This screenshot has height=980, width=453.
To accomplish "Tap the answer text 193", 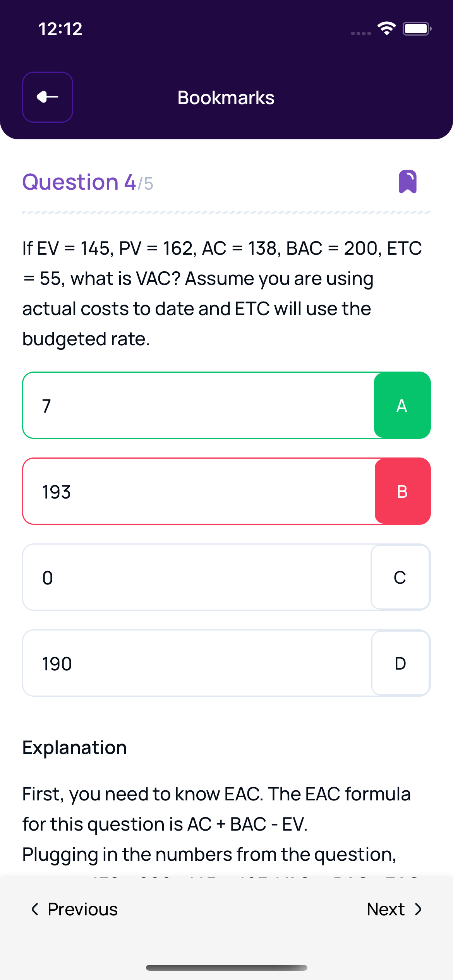I will [x=57, y=492].
